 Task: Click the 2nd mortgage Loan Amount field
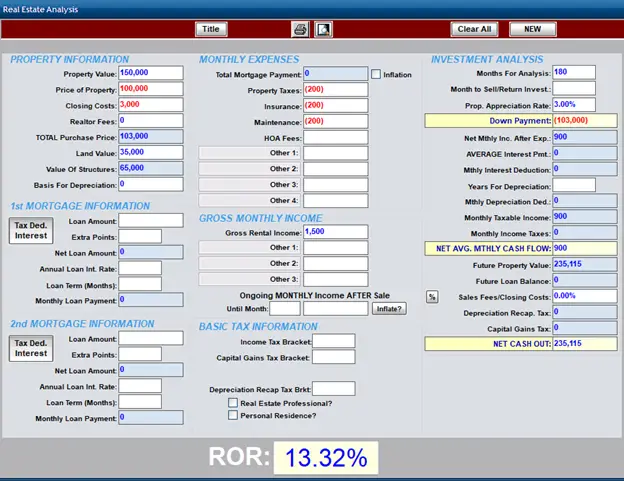pos(151,338)
